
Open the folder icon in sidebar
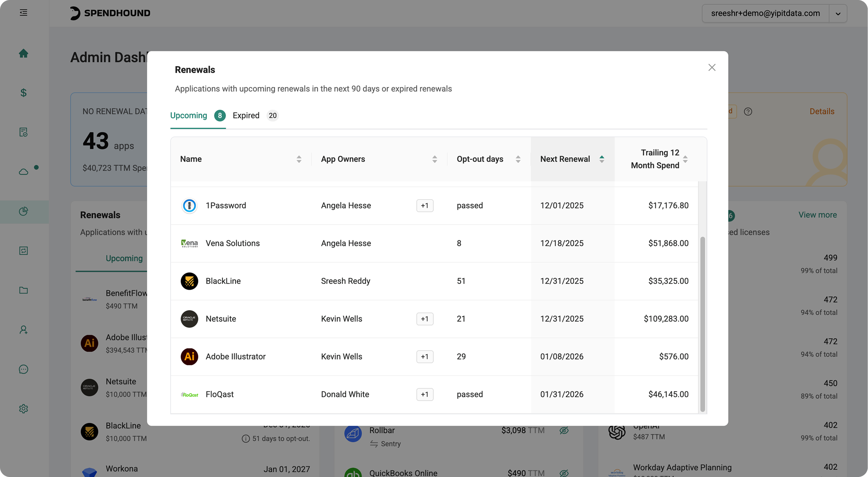point(23,290)
